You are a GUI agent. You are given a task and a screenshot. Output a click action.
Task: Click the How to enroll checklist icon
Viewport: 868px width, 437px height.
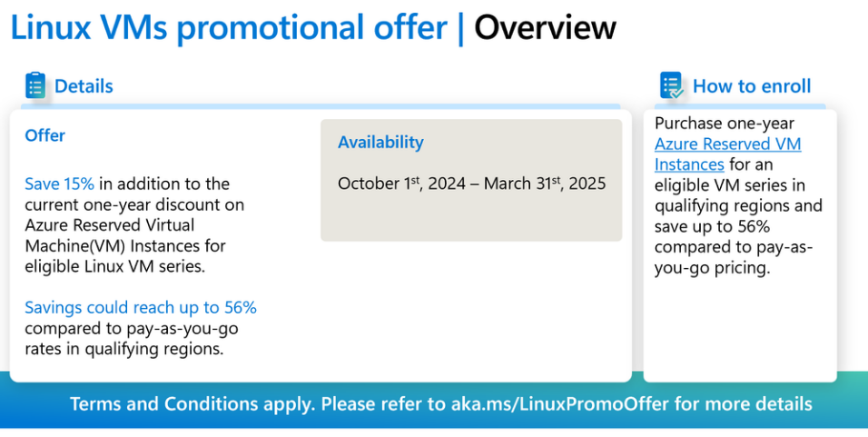click(x=672, y=85)
